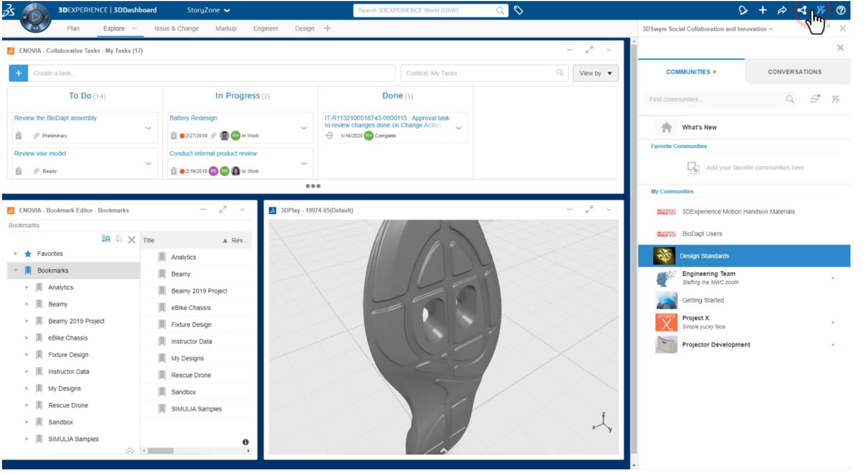Open the Help question mark icon
The image size is (868, 474).
841,10
